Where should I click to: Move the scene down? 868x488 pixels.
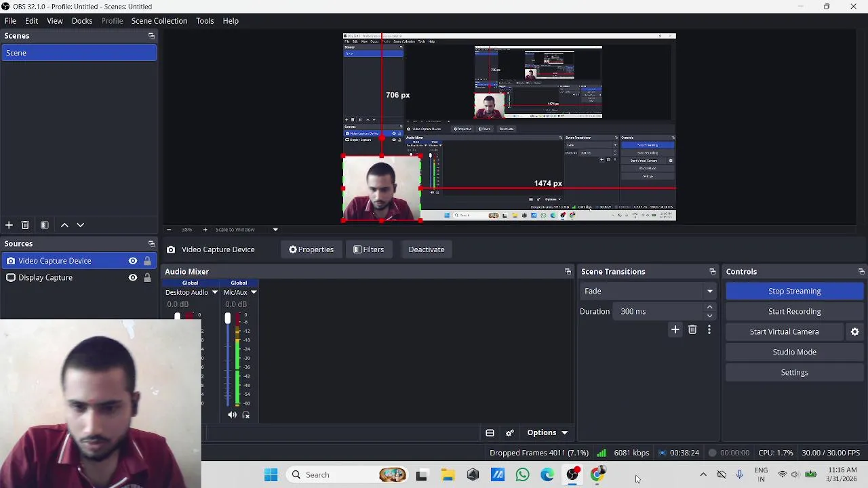pyautogui.click(x=80, y=225)
